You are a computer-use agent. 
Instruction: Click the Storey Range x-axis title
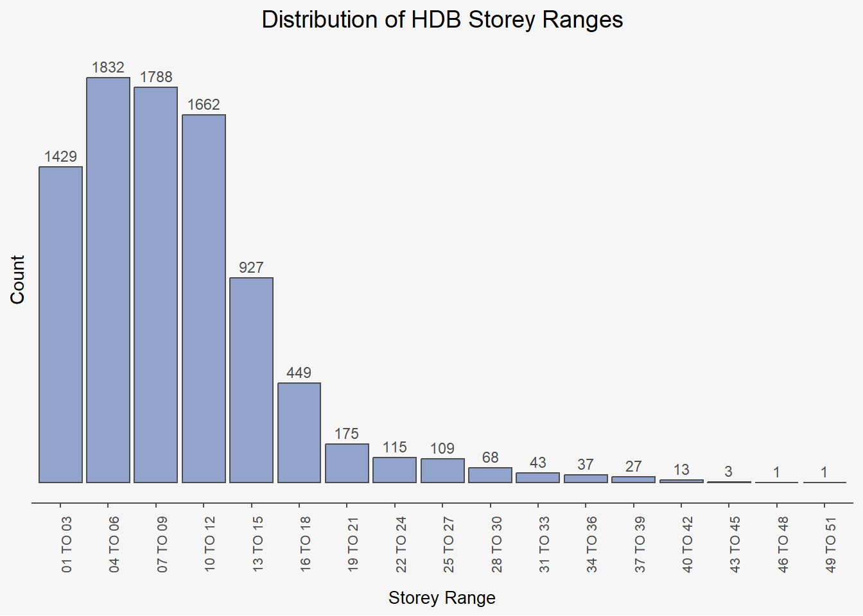442,598
